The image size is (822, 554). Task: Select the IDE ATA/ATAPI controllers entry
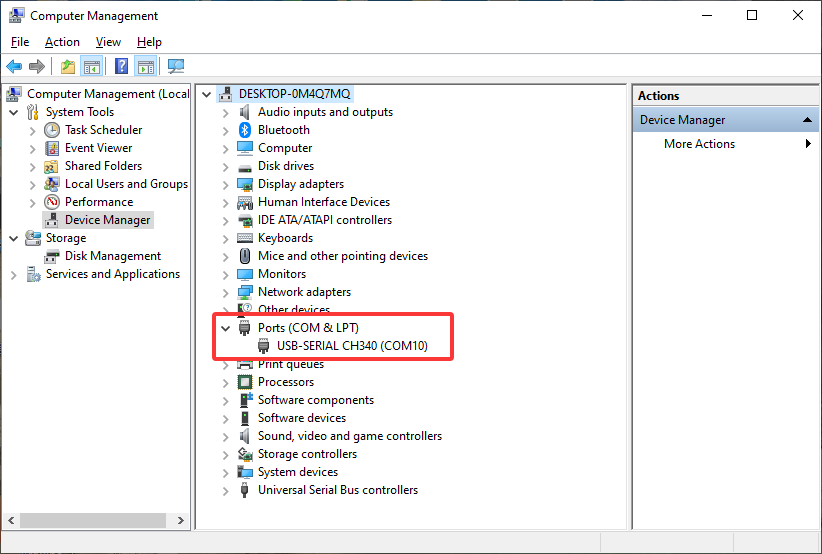325,220
